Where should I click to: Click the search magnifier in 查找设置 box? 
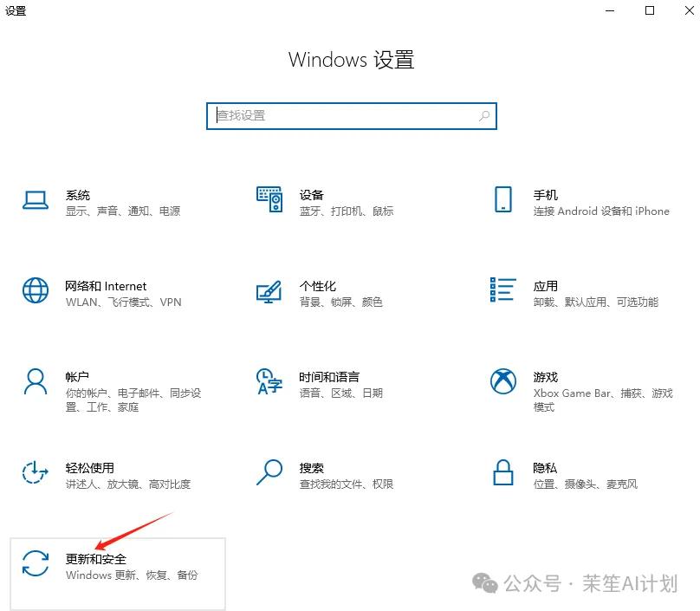click(484, 116)
